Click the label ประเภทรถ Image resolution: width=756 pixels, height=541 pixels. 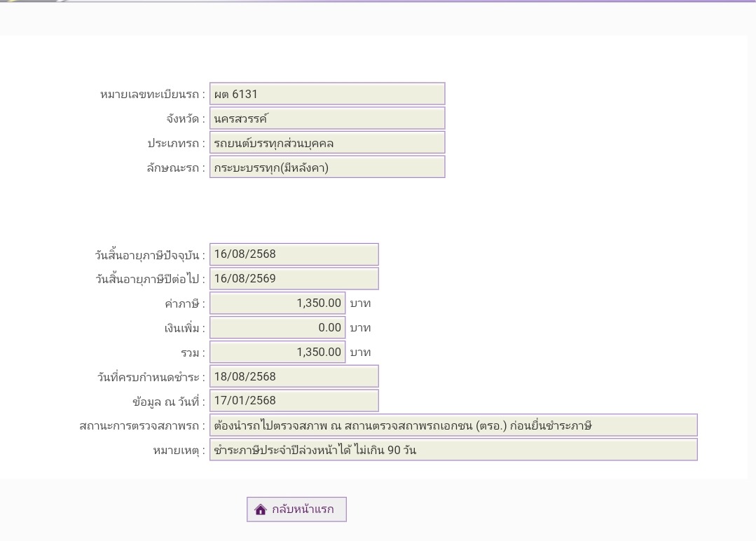click(177, 143)
